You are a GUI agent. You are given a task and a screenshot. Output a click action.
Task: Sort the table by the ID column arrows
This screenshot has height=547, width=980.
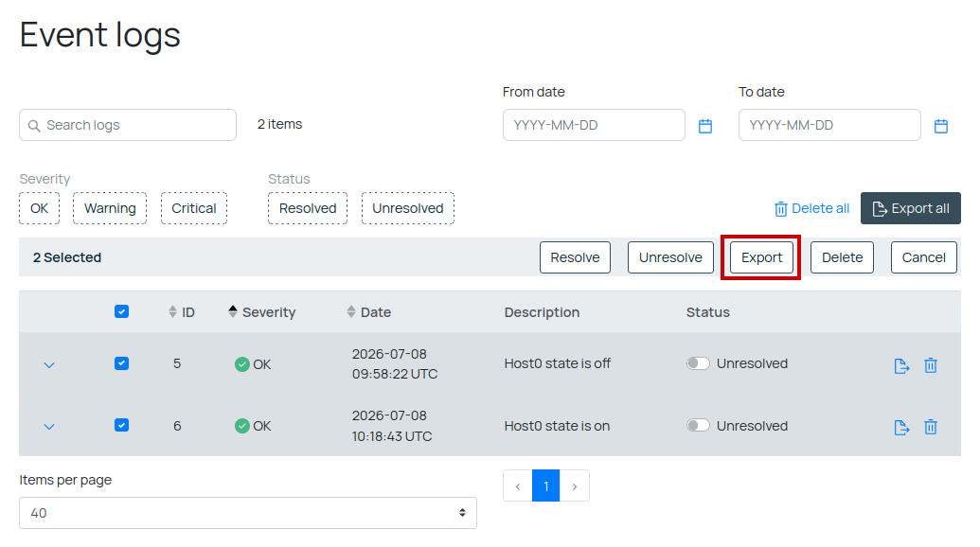tap(172, 311)
